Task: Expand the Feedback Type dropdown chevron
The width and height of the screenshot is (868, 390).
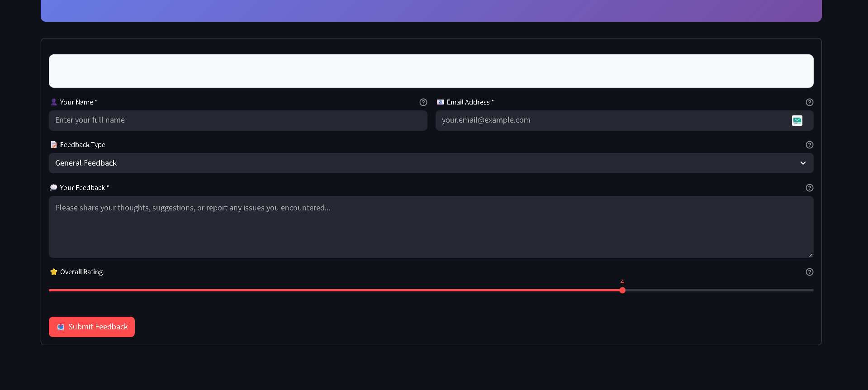Action: coord(803,163)
